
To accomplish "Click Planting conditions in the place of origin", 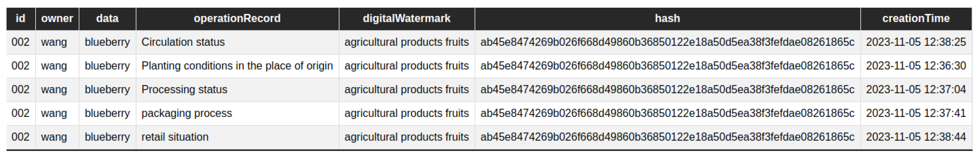I will [x=237, y=66].
